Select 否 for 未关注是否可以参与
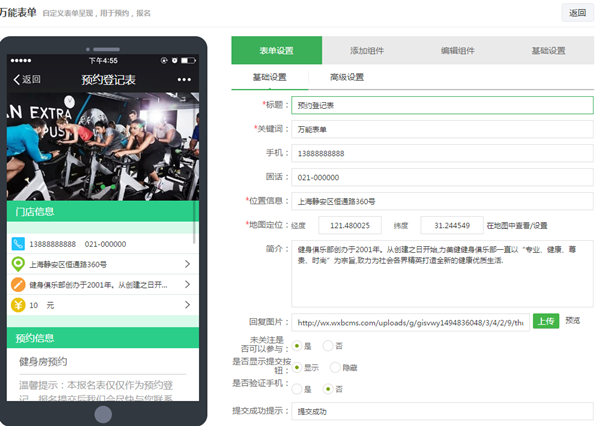 point(328,346)
